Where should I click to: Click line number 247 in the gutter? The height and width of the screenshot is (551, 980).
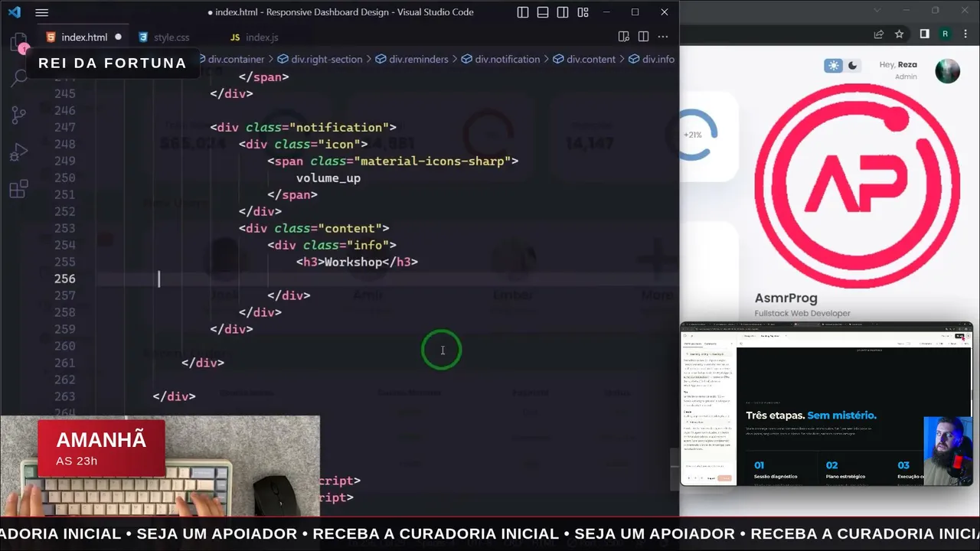(x=65, y=127)
